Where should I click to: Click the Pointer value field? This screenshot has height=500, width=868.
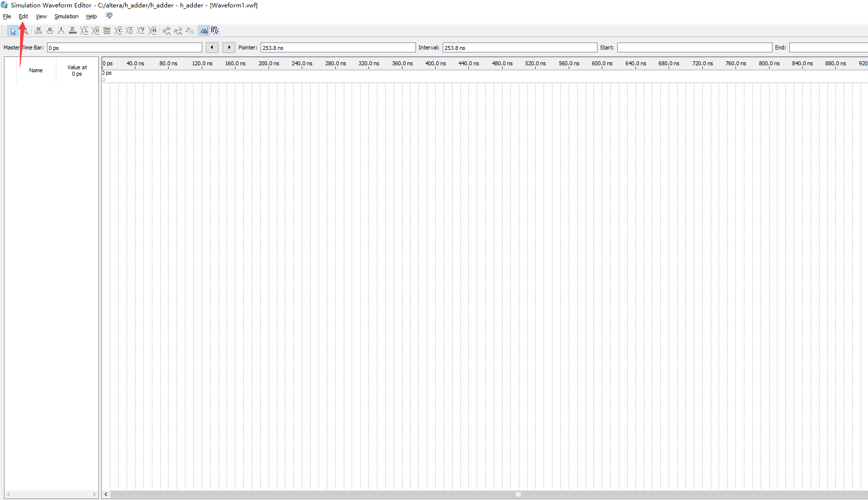pos(338,47)
